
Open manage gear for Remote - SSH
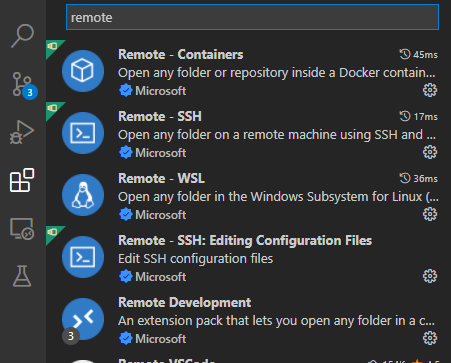click(430, 152)
